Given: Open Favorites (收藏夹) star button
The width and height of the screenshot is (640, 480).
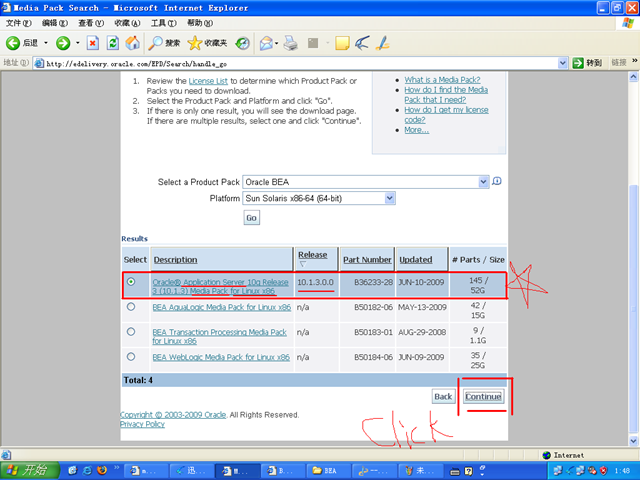Looking at the screenshot, I should [207, 43].
